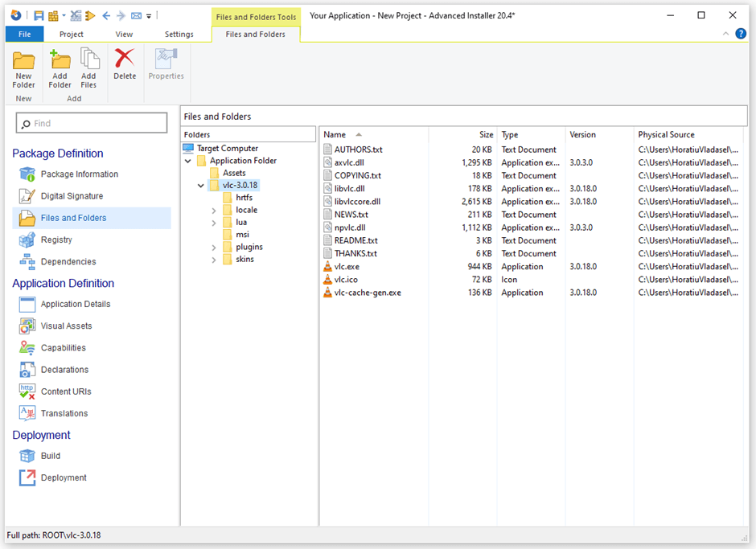Click into the Find search field
This screenshot has height=549, width=756.
click(x=92, y=124)
